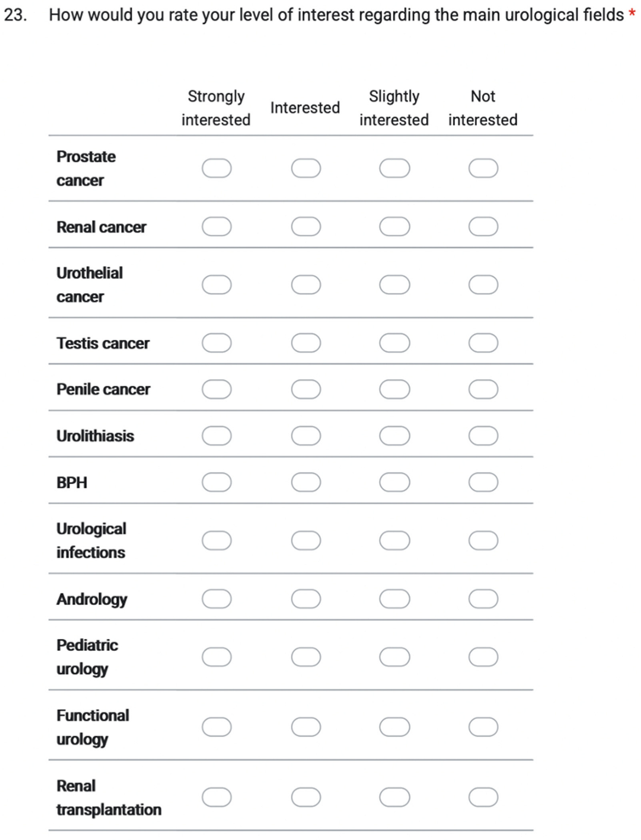Select Strongly interested for Prostate cancer

[217, 168]
